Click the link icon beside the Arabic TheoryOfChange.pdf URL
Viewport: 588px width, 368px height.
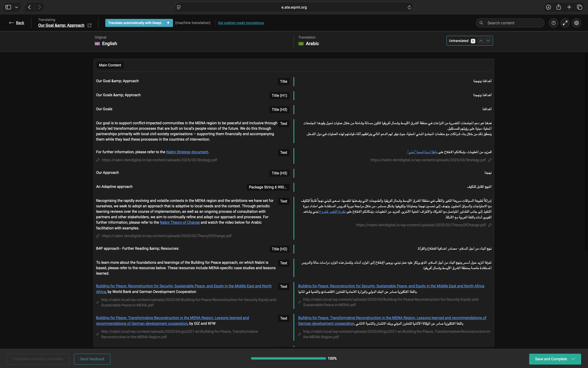pos(490,225)
